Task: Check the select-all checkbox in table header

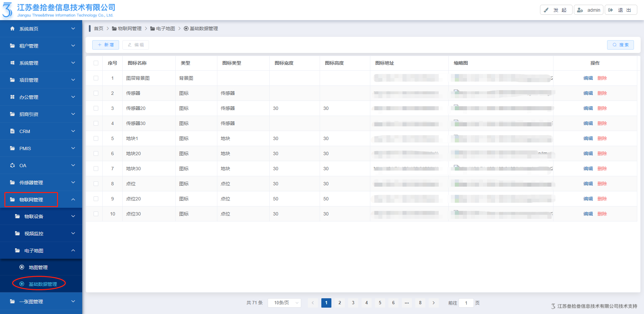Action: [x=96, y=63]
